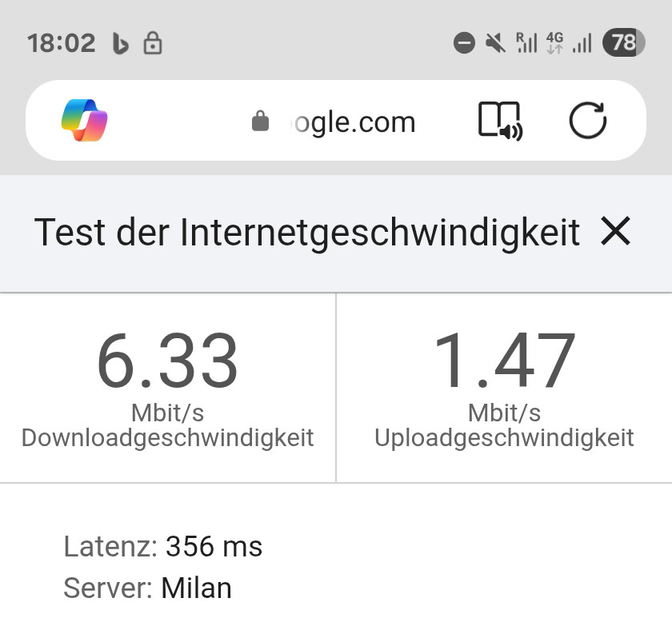672x626 pixels.
Task: Tap the do not disturb status icon
Action: pyautogui.click(x=464, y=42)
